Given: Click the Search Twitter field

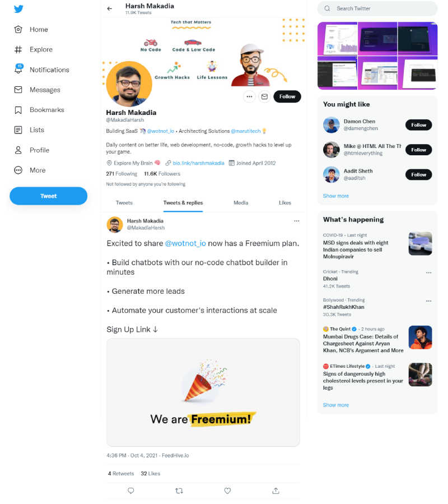Looking at the screenshot, I should pos(377,8).
